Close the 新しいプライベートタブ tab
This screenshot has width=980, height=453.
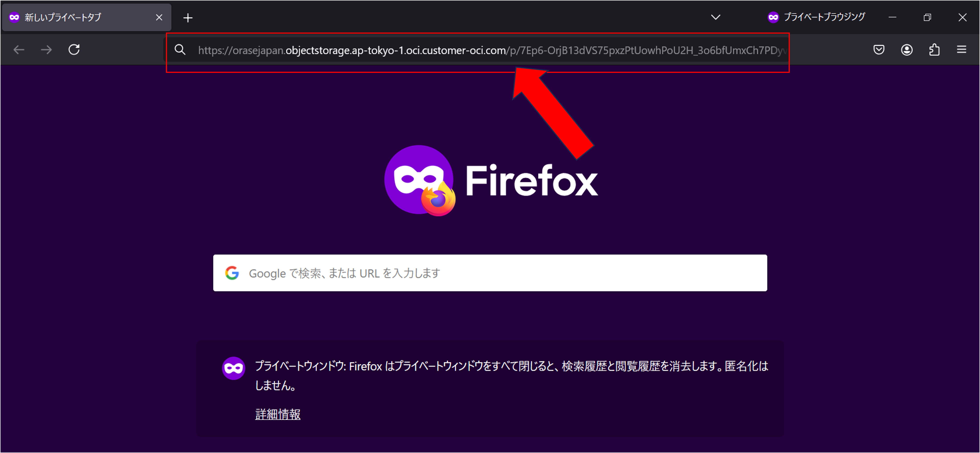pyautogui.click(x=159, y=18)
